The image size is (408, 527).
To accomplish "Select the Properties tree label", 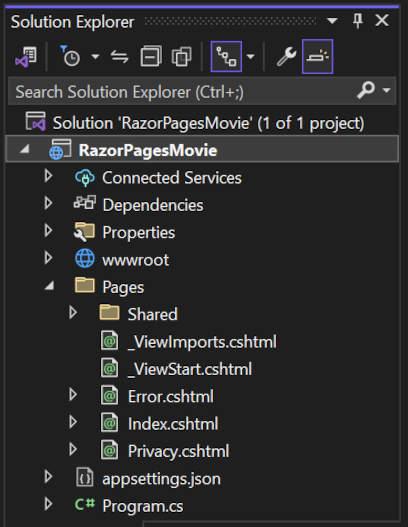I will point(139,233).
